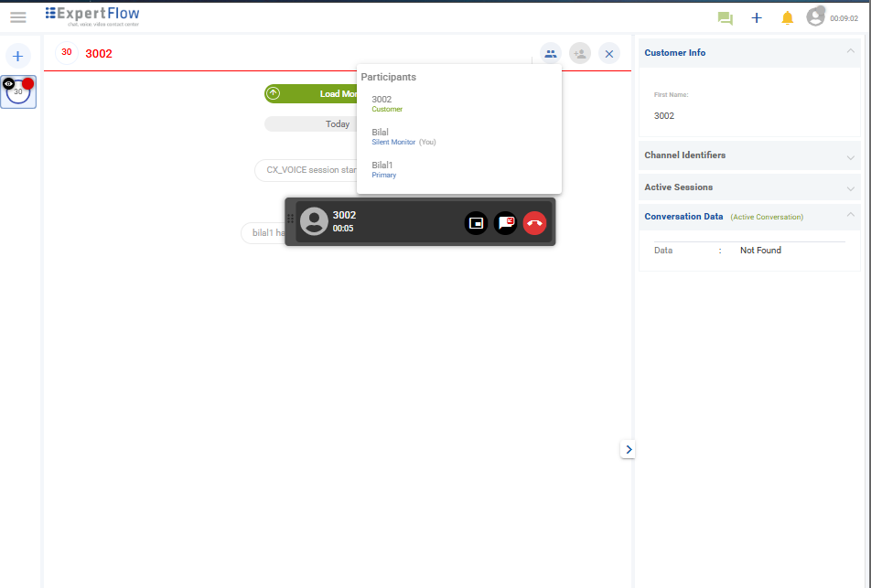Image resolution: width=871 pixels, height=588 pixels.
Task: Click the add participant icon
Action: pyautogui.click(x=580, y=54)
